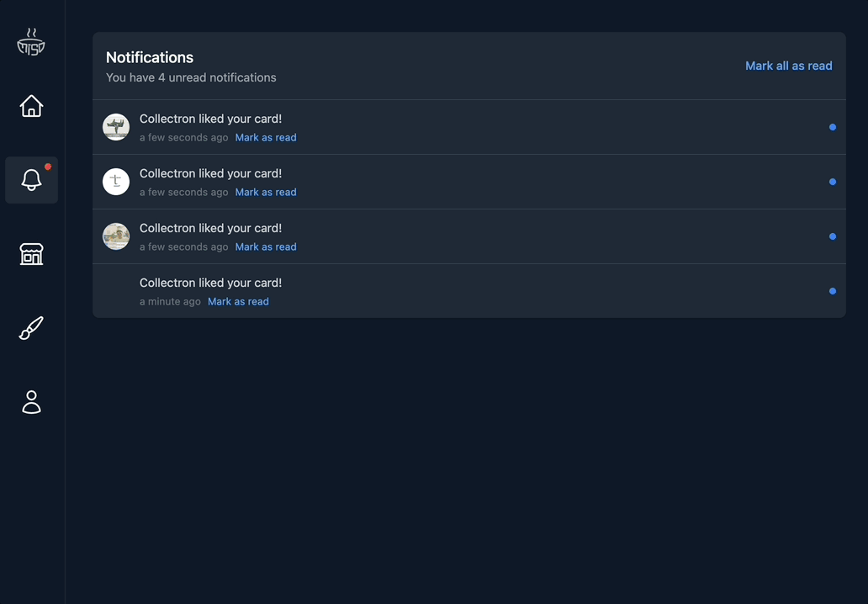The height and width of the screenshot is (604, 868).
Task: Click the second notification's white circle avatar
Action: click(x=116, y=182)
